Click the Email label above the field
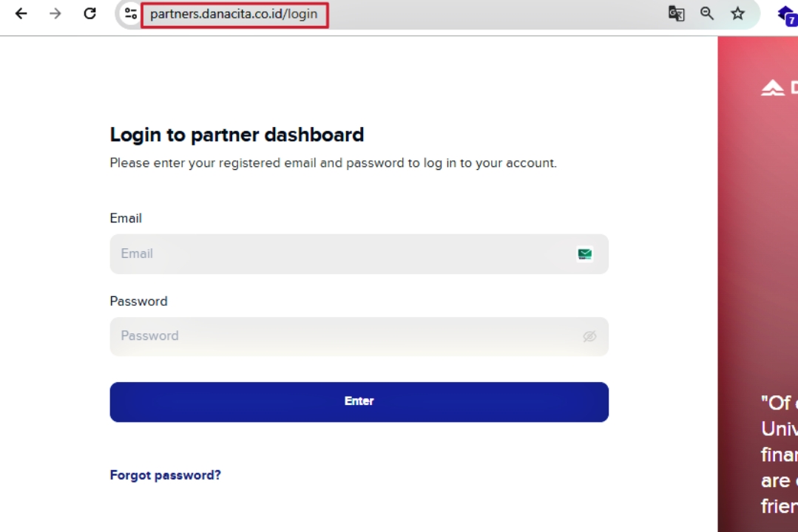 [x=126, y=219]
